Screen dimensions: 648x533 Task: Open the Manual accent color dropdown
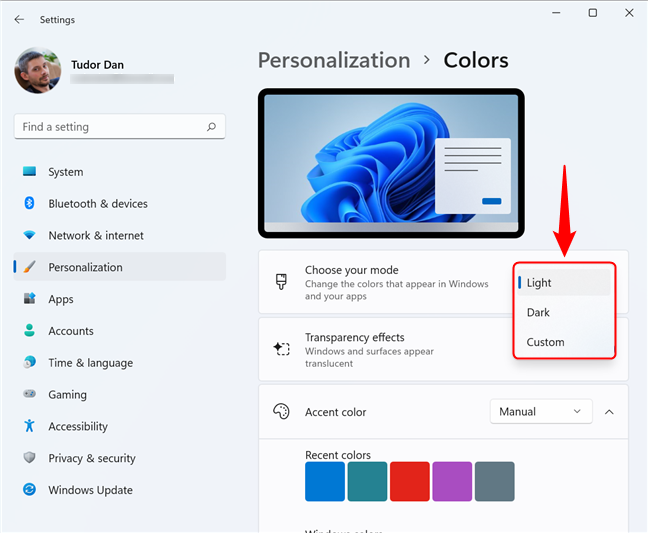tap(541, 412)
